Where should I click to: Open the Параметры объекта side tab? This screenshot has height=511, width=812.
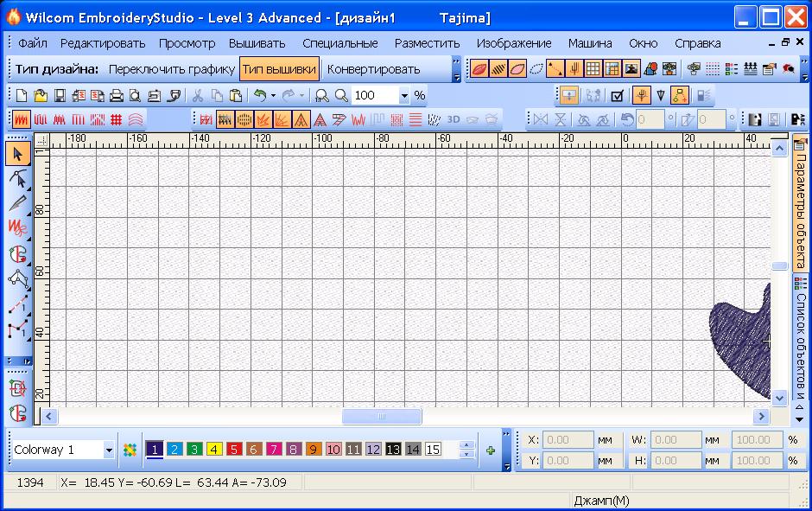[800, 204]
